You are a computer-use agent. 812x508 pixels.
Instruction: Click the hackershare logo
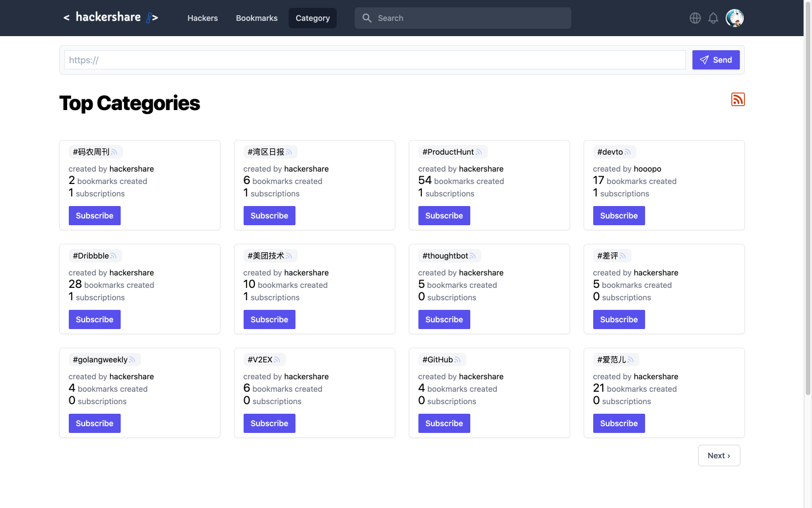(x=111, y=17)
